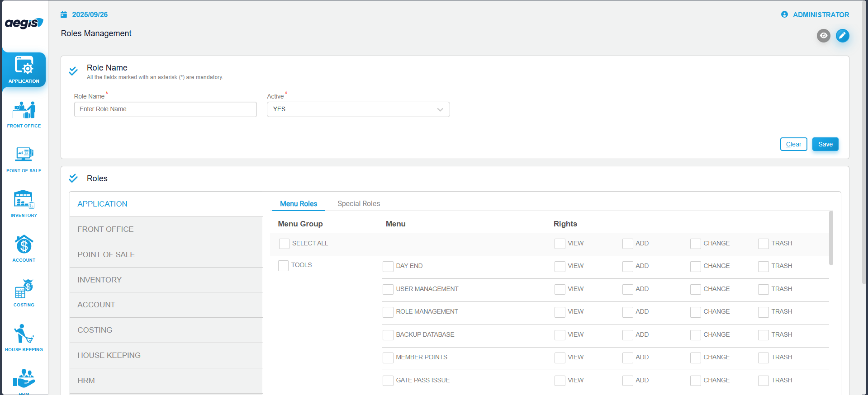Screen dimensions: 868x395
Task: Open the Application module in sidebar
Action: [x=24, y=70]
